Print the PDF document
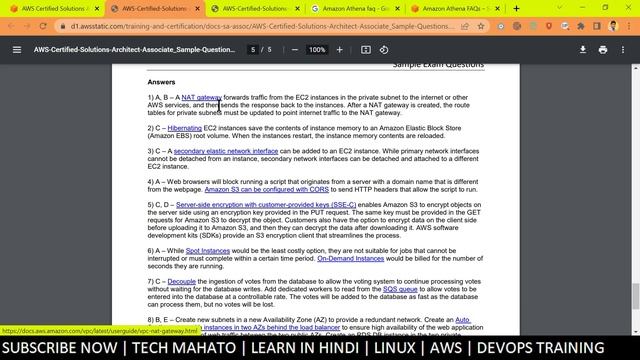640x360 pixels. click(x=603, y=50)
